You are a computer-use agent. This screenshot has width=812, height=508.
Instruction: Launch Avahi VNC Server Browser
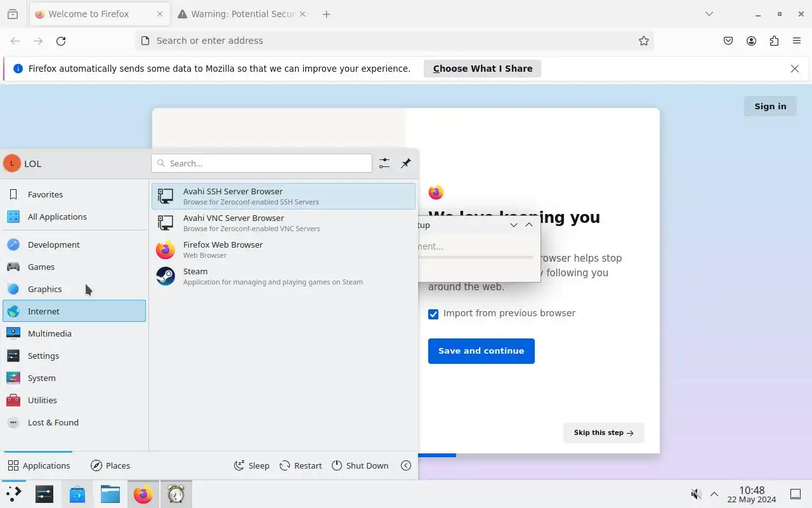point(284,223)
